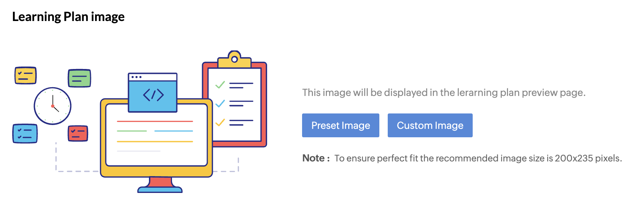The width and height of the screenshot is (644, 201).
Task: Click the Preset Image button
Action: click(x=341, y=125)
